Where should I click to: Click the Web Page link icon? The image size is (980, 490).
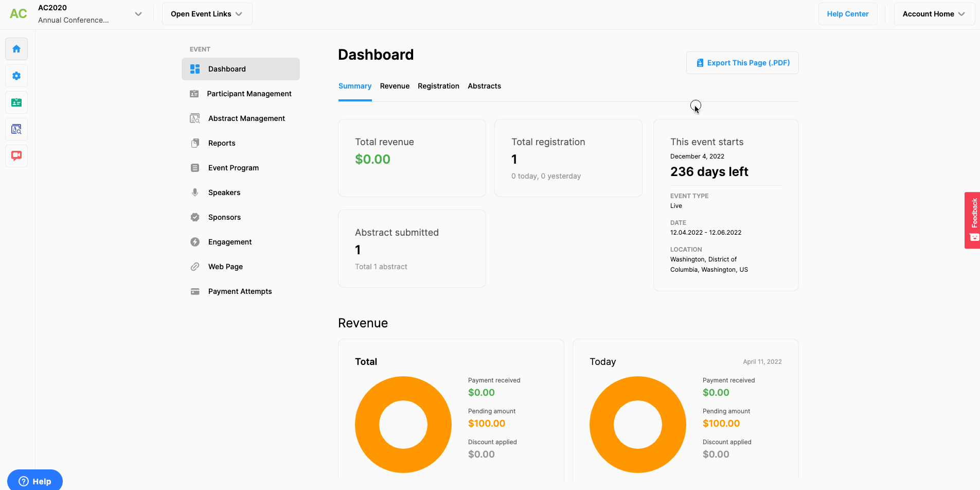[195, 267]
